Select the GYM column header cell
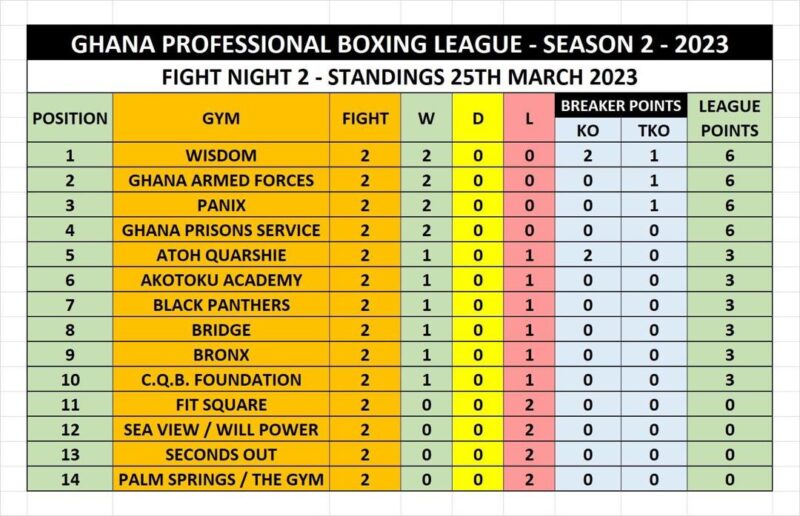 pos(221,118)
